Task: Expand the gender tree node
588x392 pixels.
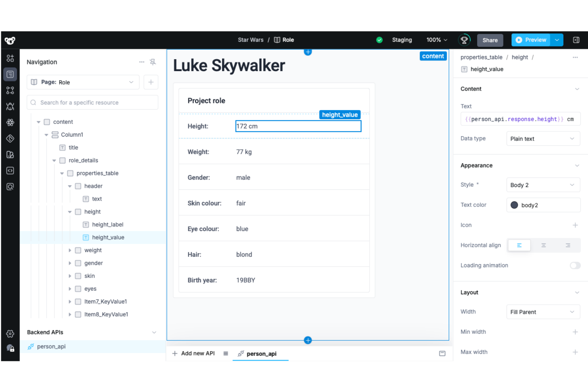Action: pos(70,263)
